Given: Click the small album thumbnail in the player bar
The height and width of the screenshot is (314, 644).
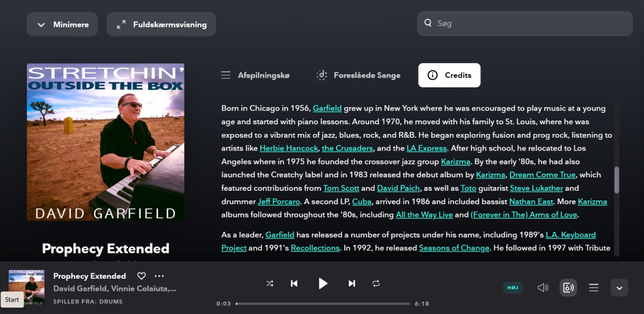Looking at the screenshot, I should click(x=26, y=288).
